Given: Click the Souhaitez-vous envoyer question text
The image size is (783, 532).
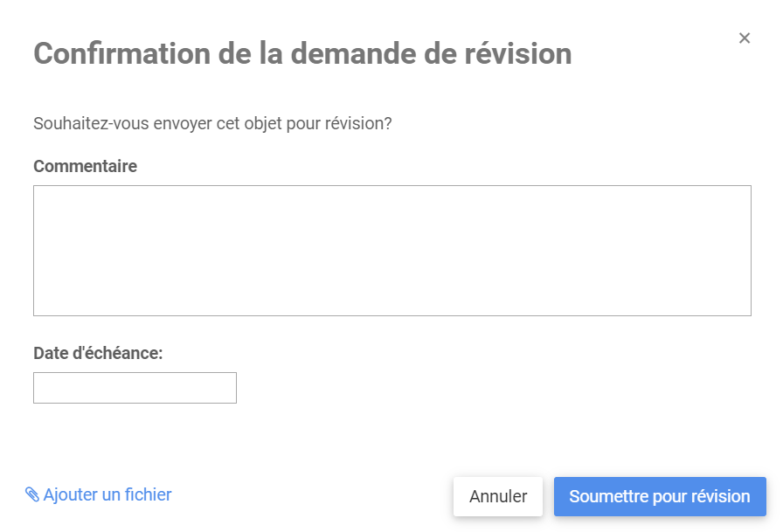Looking at the screenshot, I should 212,124.
